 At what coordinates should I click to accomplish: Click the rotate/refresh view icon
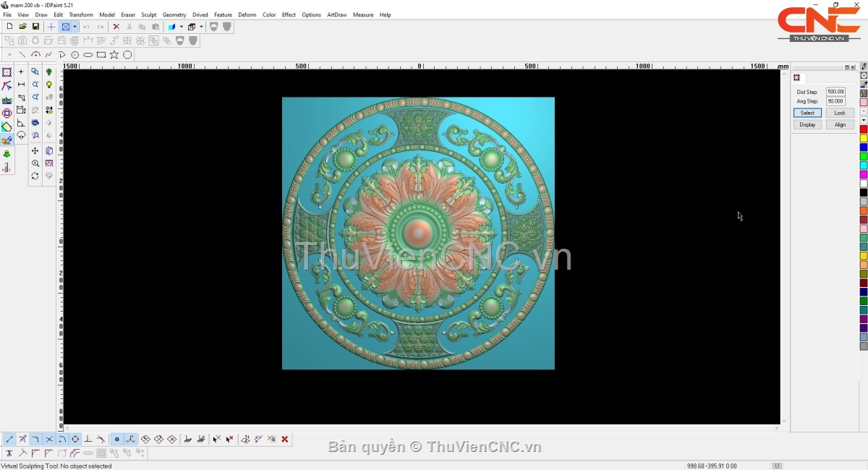(35, 176)
